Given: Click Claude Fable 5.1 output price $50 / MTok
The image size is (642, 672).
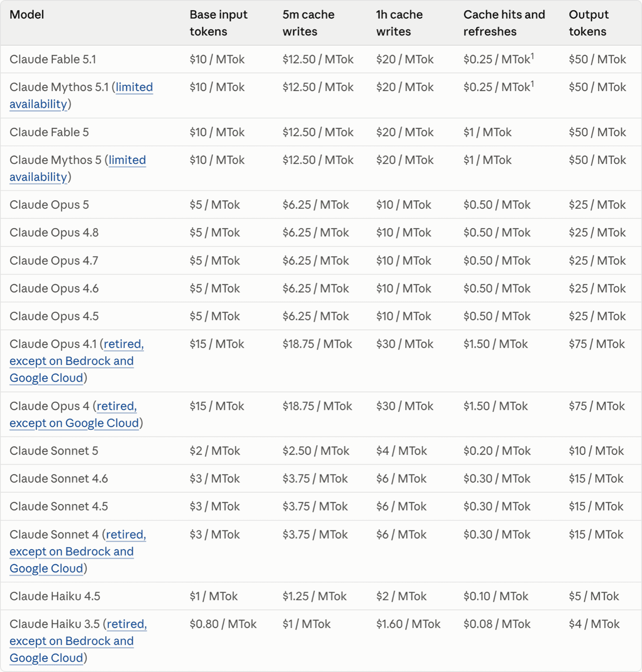Looking at the screenshot, I should pos(597,59).
